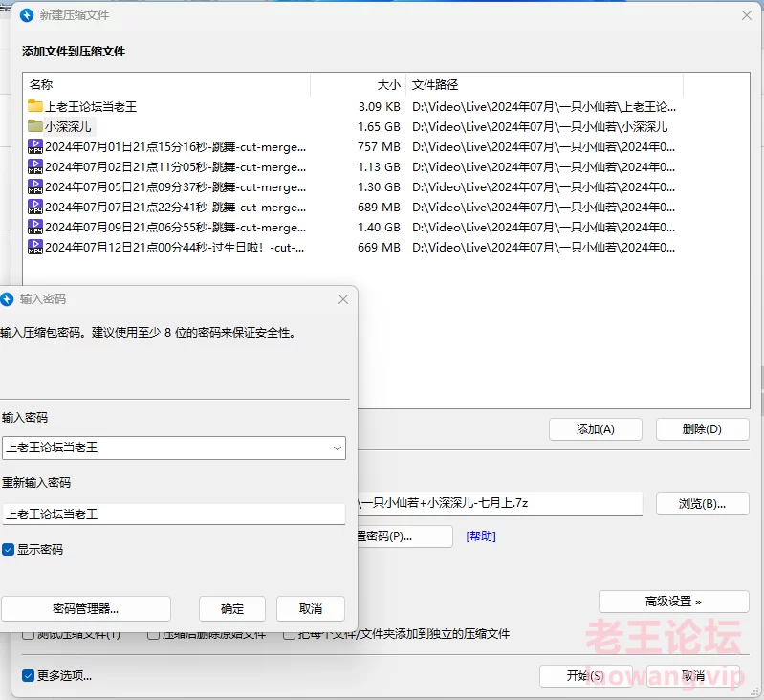The width and height of the screenshot is (764, 700).
Task: Select the MP4 icon for 07月09日 video
Action: click(x=35, y=227)
